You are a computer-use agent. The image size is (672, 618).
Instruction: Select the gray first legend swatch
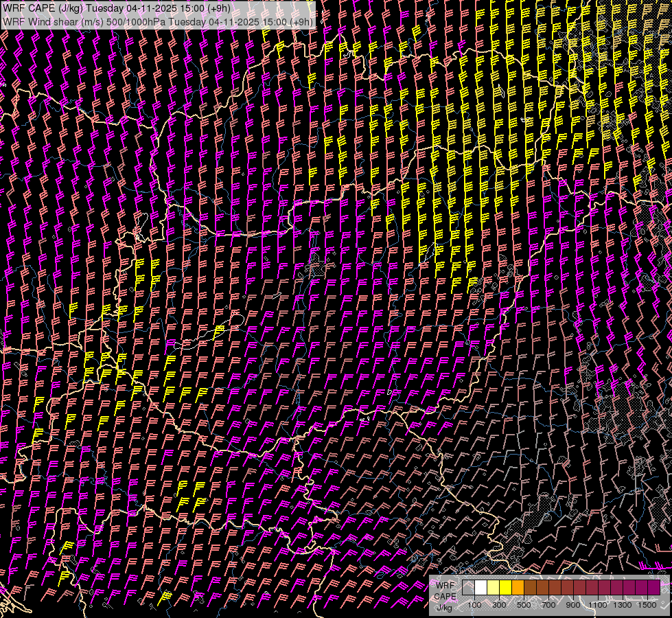[x=468, y=587]
